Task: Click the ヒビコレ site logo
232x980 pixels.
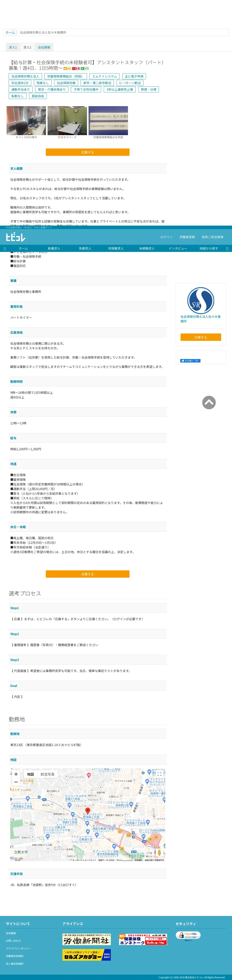Action: (x=16, y=237)
